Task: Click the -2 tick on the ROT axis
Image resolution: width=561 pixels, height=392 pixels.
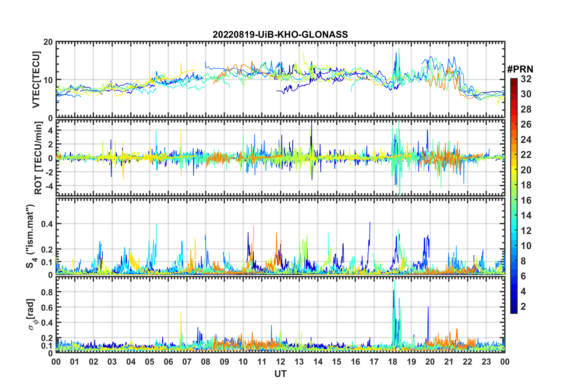Action: 49,172
